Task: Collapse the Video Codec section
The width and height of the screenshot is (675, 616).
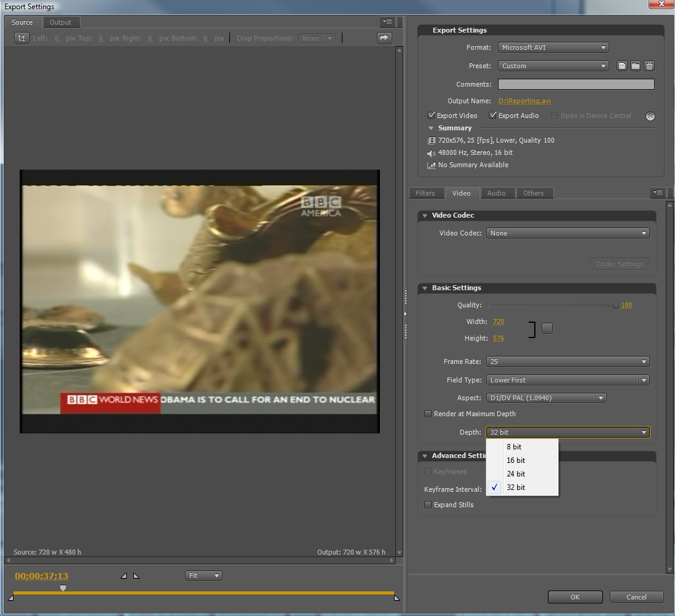Action: (x=425, y=216)
